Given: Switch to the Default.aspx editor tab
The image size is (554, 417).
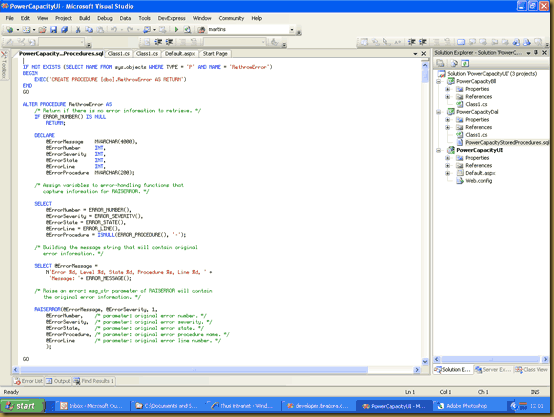Looking at the screenshot, I should click(x=180, y=54).
